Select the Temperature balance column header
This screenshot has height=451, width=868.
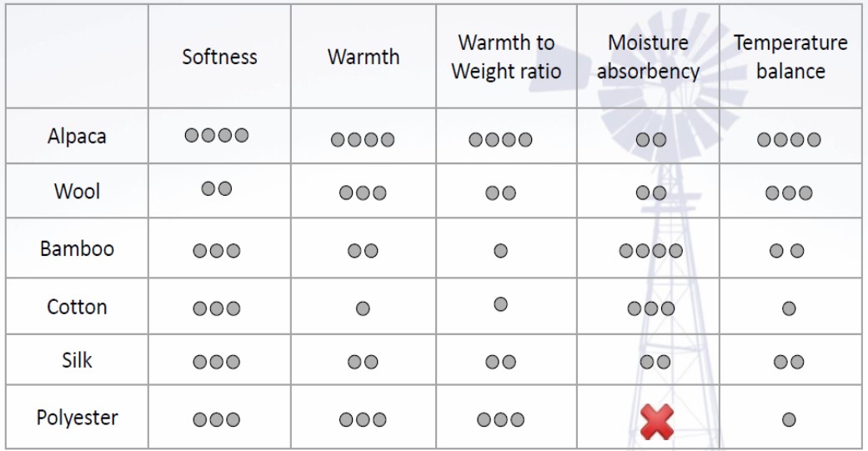[790, 57]
